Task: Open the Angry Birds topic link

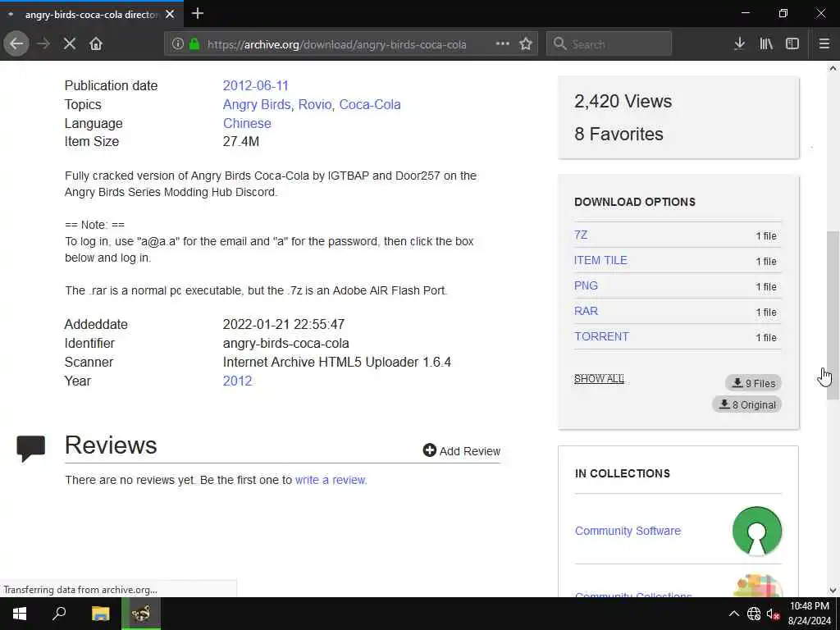Action: coord(257,104)
